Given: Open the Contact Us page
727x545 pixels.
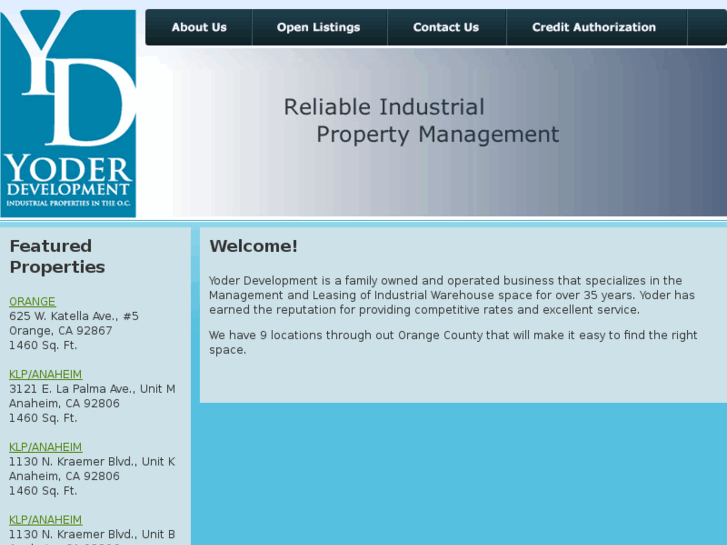Looking at the screenshot, I should (446, 27).
